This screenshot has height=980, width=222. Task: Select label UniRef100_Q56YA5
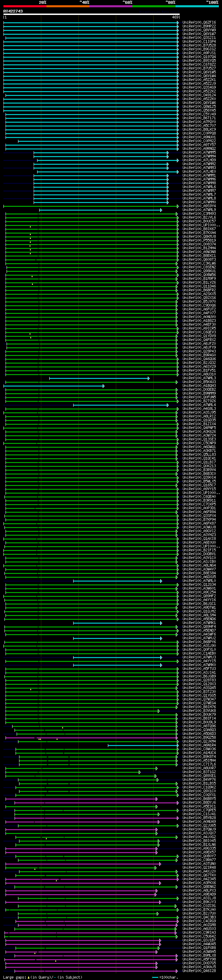click(x=199, y=111)
